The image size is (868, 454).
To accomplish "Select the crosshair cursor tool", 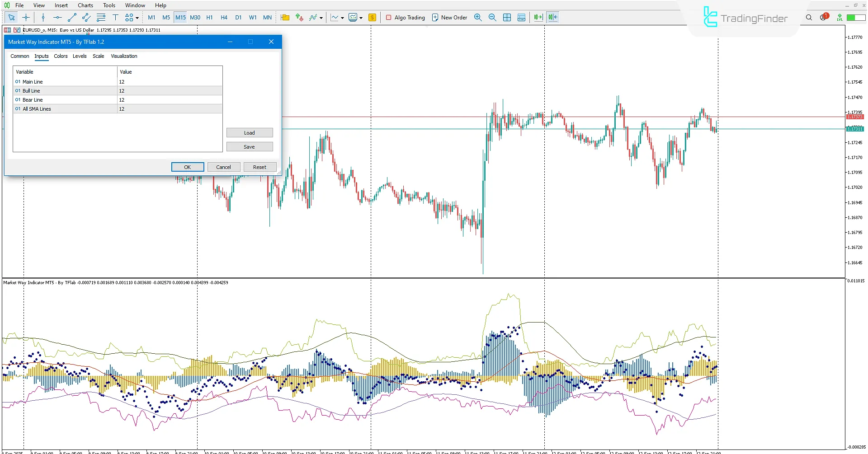I will (x=26, y=17).
